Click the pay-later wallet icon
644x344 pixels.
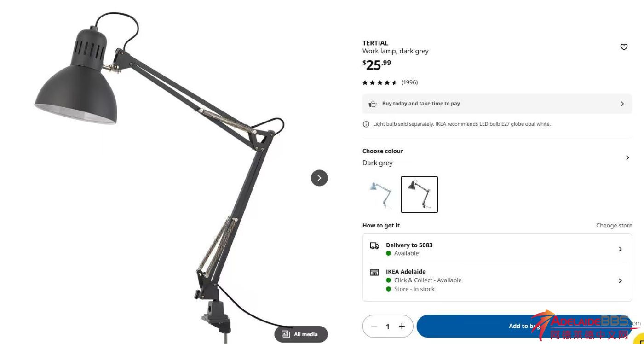tap(373, 104)
